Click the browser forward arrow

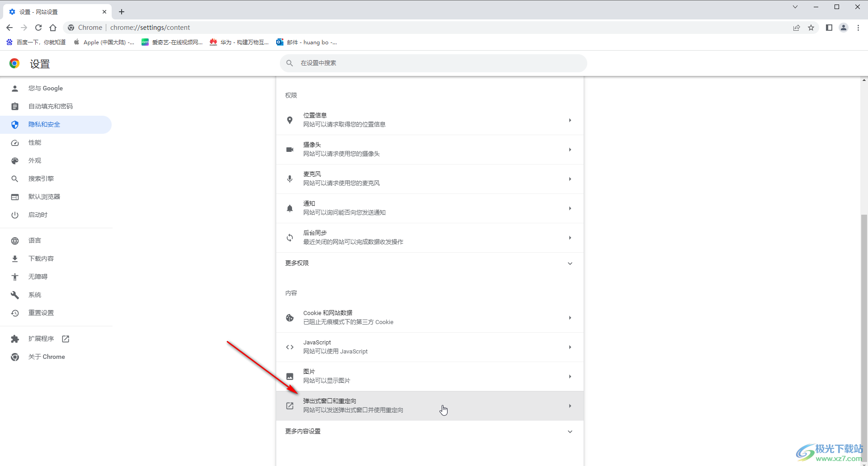24,28
